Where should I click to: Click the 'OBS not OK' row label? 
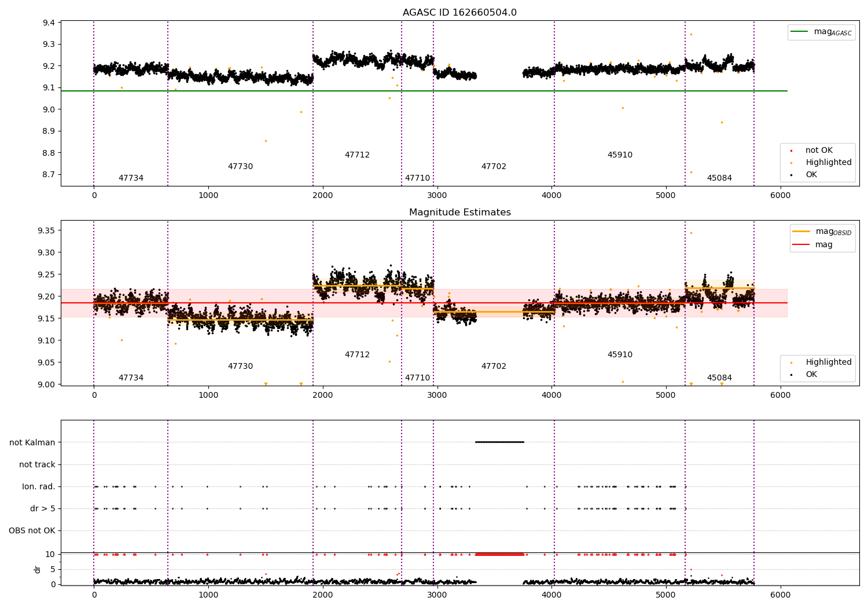tap(32, 530)
